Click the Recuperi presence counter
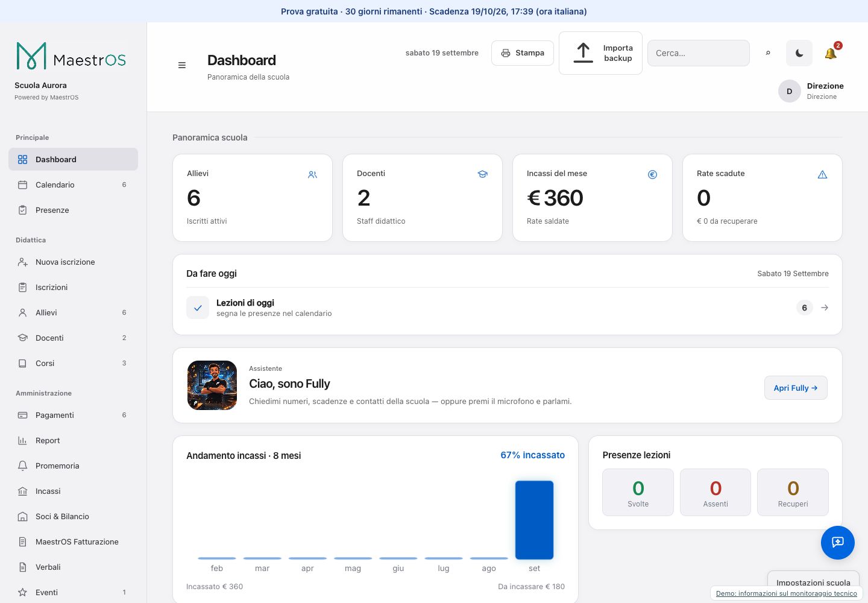The width and height of the screenshot is (868, 603). (793, 492)
